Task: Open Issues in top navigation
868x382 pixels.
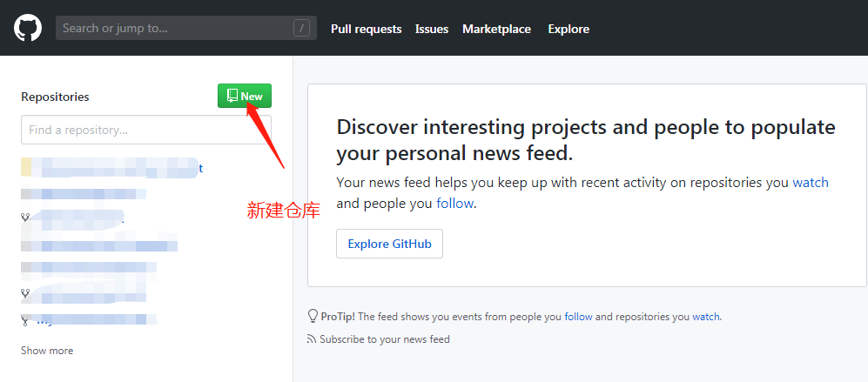Action: point(432,29)
